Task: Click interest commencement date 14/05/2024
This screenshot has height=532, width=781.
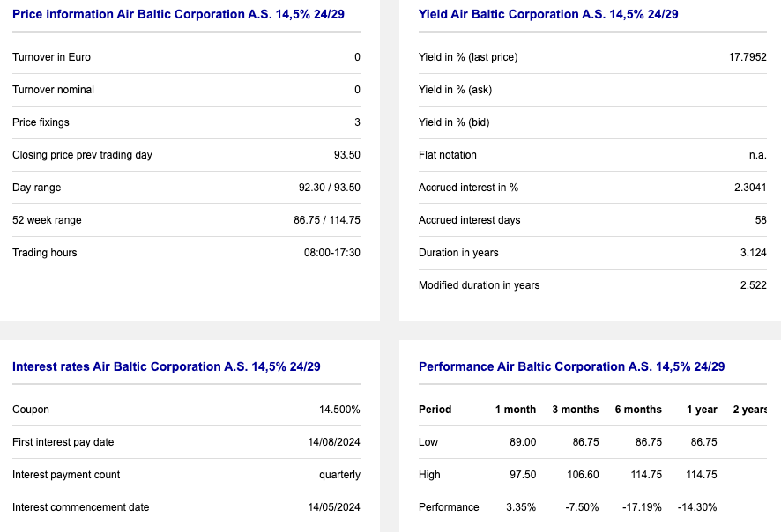Action: pos(334,507)
